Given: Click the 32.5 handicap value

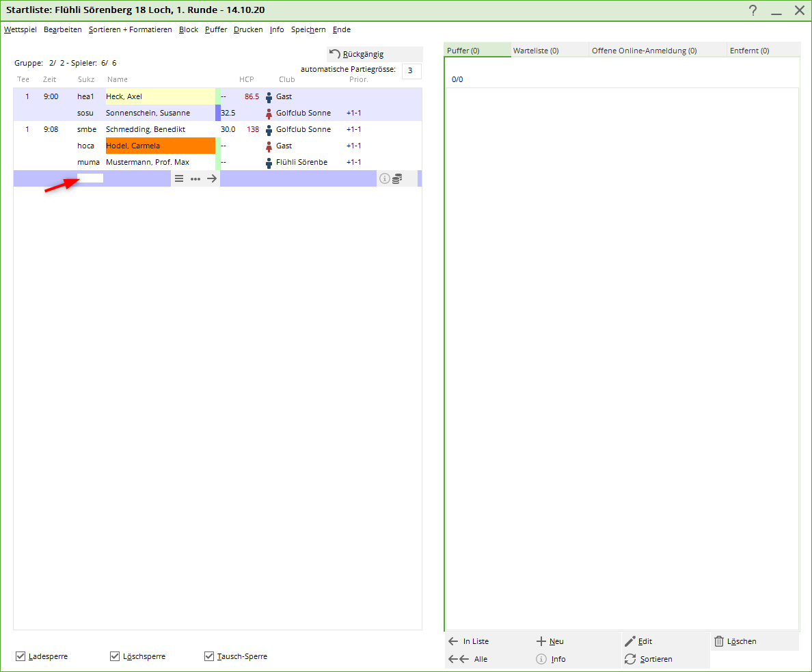Looking at the screenshot, I should 228,113.
